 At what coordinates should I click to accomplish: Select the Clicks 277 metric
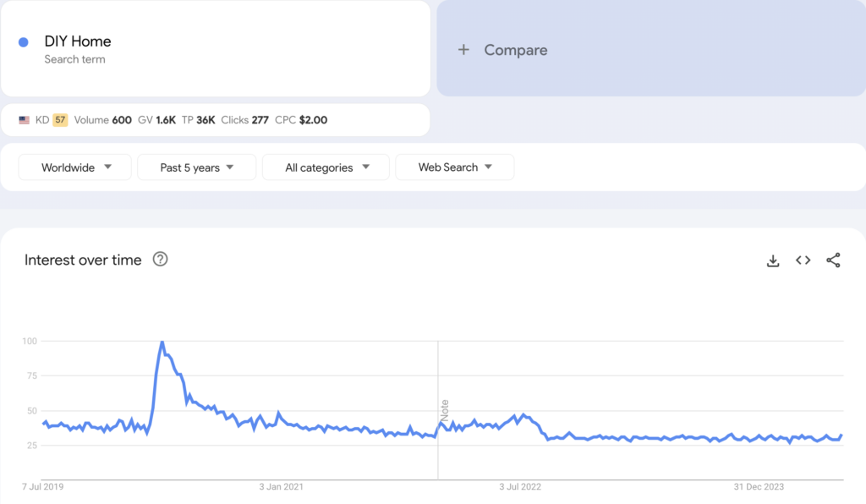pyautogui.click(x=244, y=120)
